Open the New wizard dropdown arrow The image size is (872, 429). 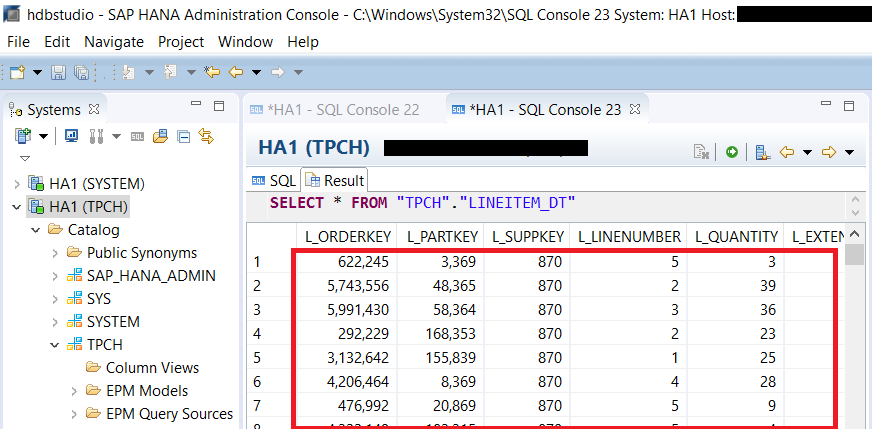pyautogui.click(x=37, y=72)
